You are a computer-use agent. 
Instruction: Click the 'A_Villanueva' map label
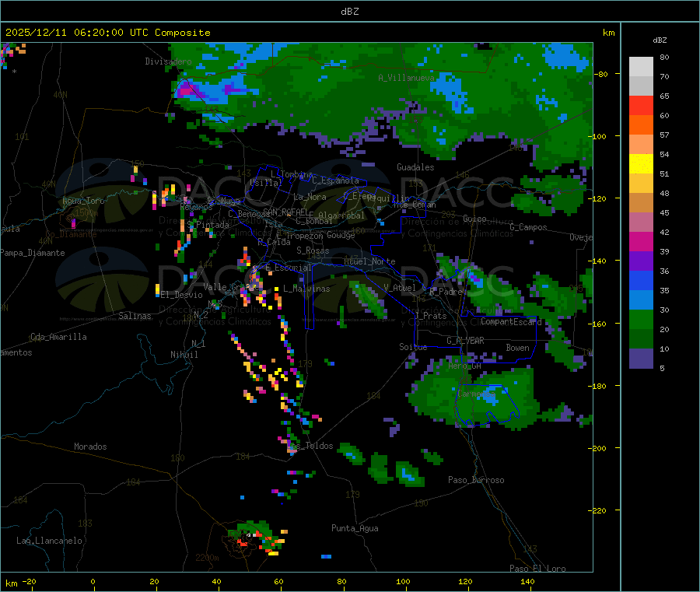tap(406, 78)
